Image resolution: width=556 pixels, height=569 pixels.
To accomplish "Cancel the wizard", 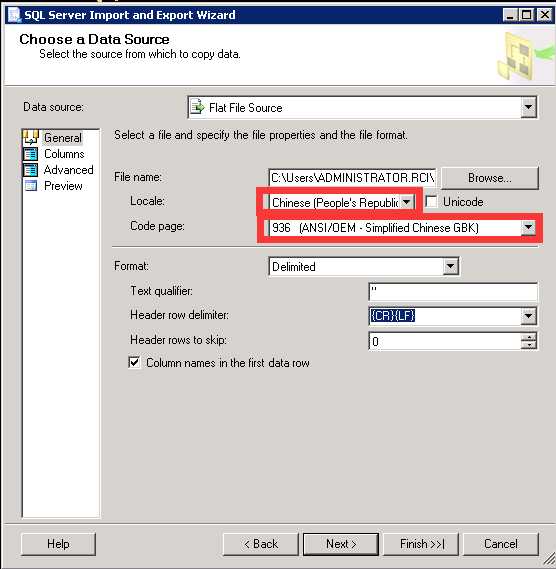I will pyautogui.click(x=501, y=544).
